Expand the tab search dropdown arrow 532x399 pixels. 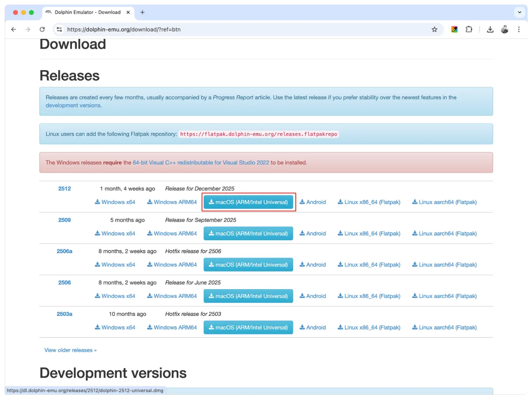519,12
